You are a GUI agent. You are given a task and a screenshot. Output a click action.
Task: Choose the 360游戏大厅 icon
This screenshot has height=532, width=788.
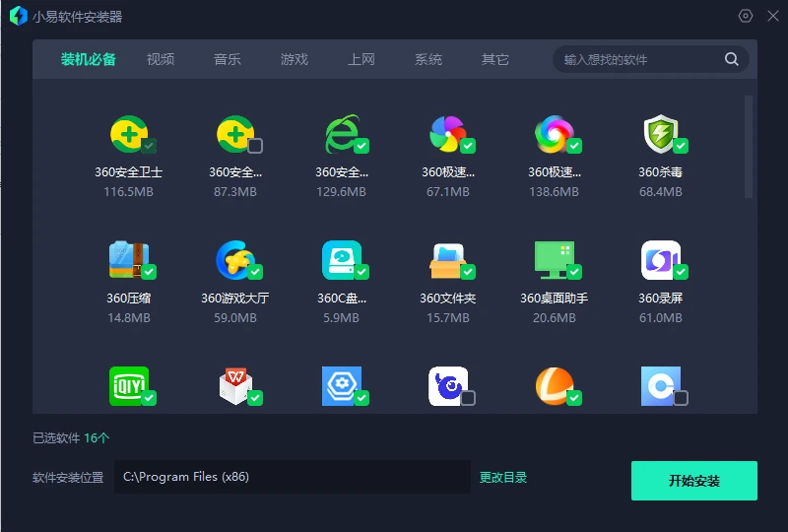(234, 260)
